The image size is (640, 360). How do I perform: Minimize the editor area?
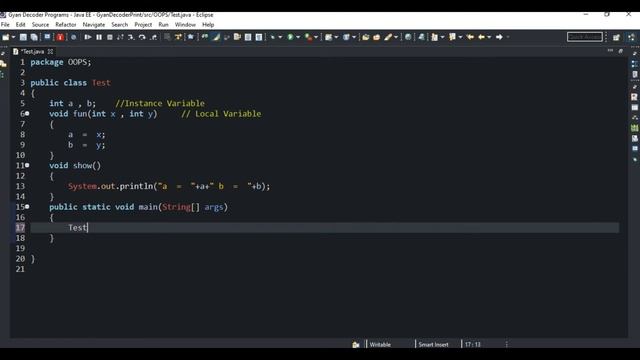[x=610, y=51]
